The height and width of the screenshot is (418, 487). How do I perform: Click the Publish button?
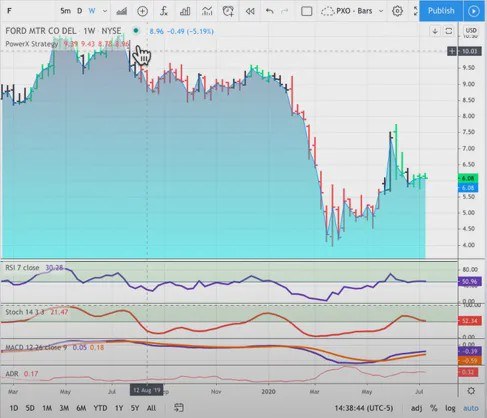tap(441, 11)
